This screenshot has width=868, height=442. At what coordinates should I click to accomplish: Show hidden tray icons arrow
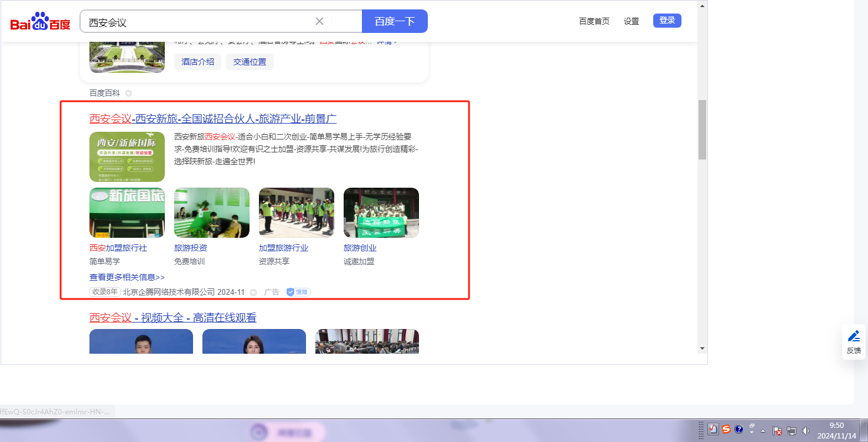click(763, 431)
